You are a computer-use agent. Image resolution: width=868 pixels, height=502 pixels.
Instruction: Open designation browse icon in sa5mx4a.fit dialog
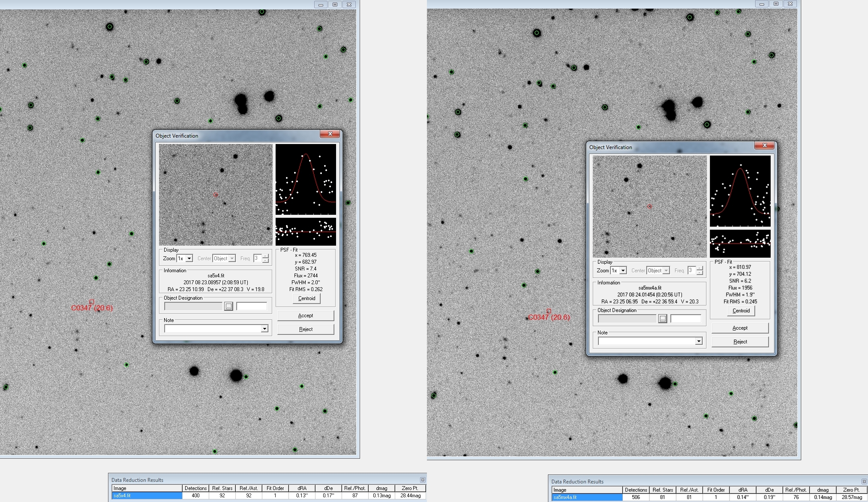(663, 319)
